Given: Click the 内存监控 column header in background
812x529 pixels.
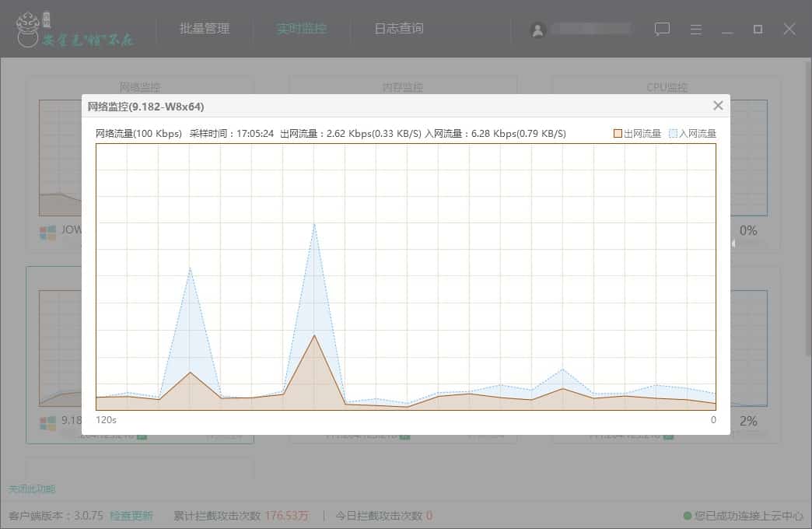Looking at the screenshot, I should [x=403, y=87].
